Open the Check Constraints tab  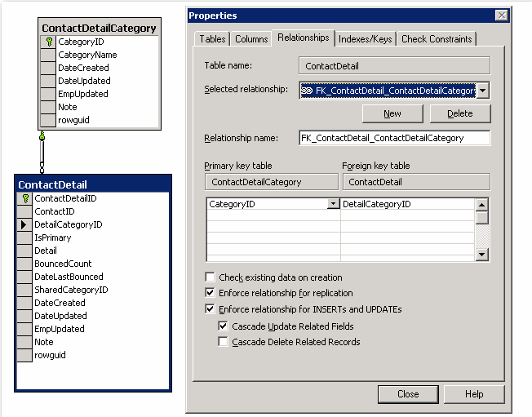[x=437, y=39]
